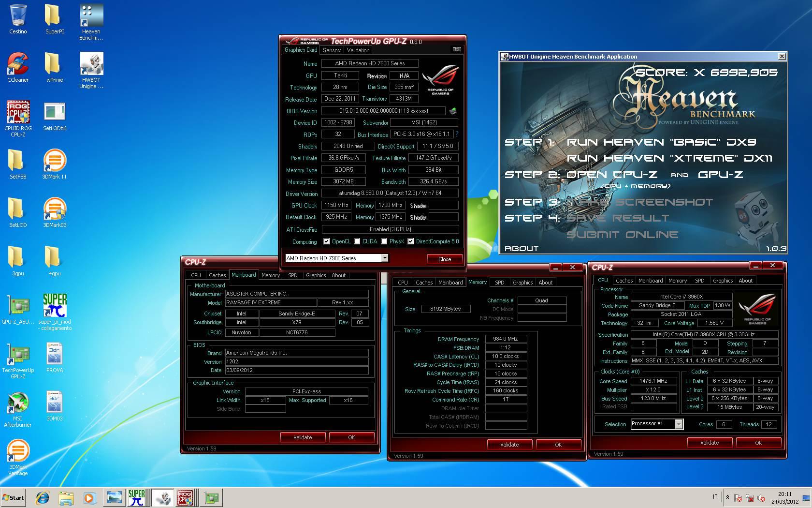Open the PROVA 3dr file
The width and height of the screenshot is (812, 508).
(55, 358)
